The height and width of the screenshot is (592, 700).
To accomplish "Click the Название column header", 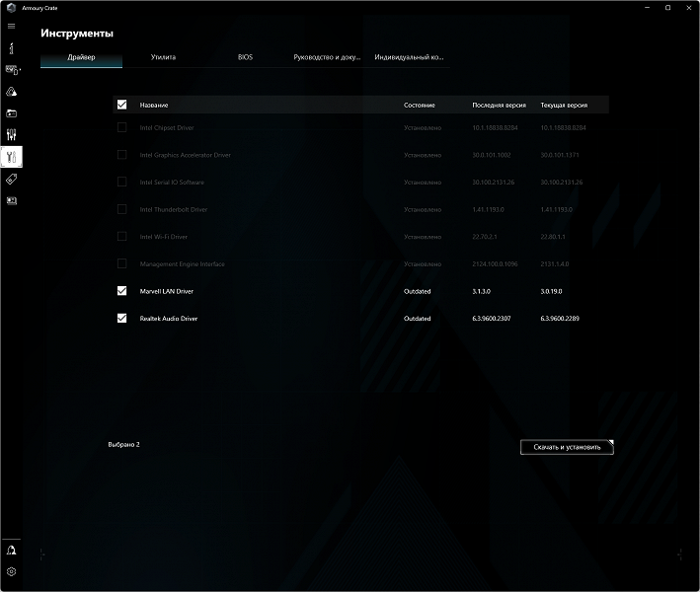I will point(154,106).
